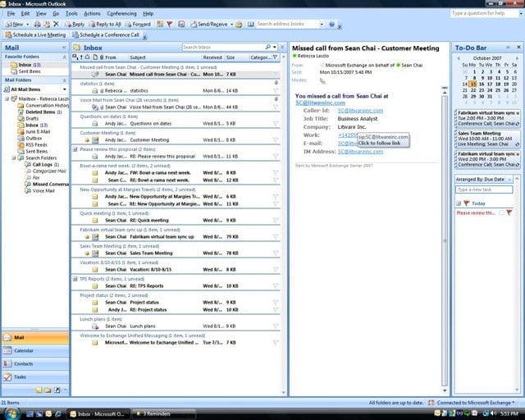Image resolution: width=525 pixels, height=420 pixels.
Task: Toggle the flag on the Customer Meeting message
Action: click(276, 140)
